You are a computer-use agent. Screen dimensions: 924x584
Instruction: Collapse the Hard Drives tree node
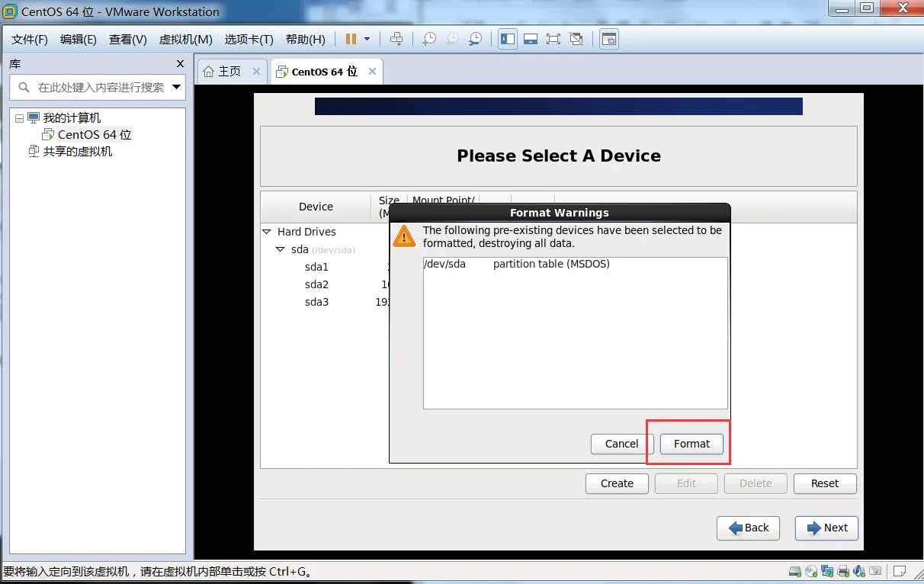tap(267, 232)
